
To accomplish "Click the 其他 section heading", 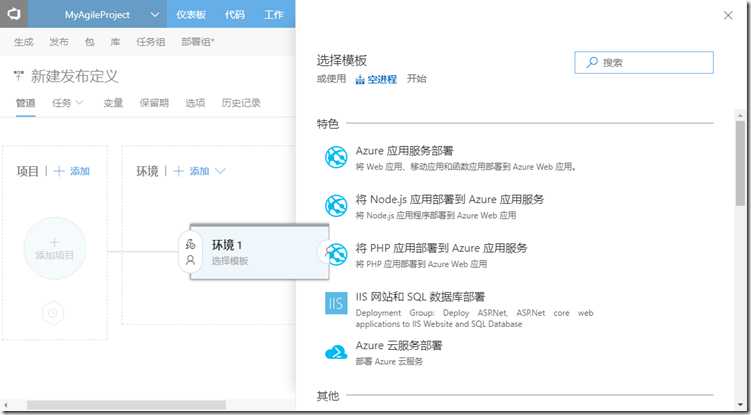I will point(328,396).
